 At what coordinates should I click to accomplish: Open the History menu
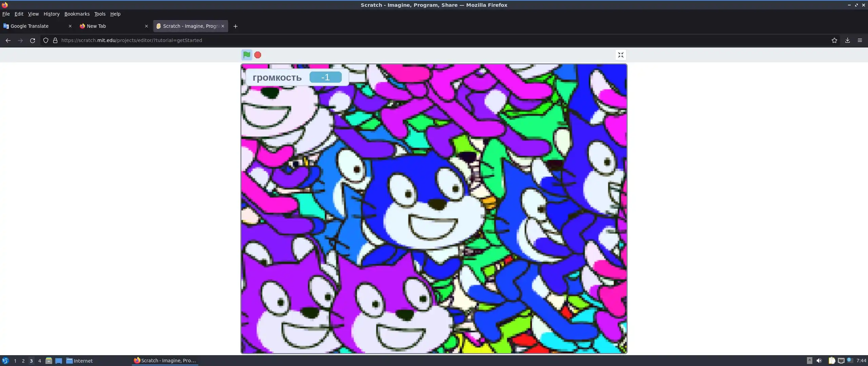[x=51, y=14]
